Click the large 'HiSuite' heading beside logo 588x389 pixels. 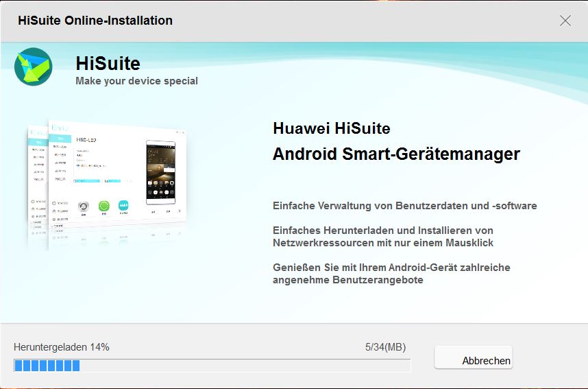pos(108,64)
